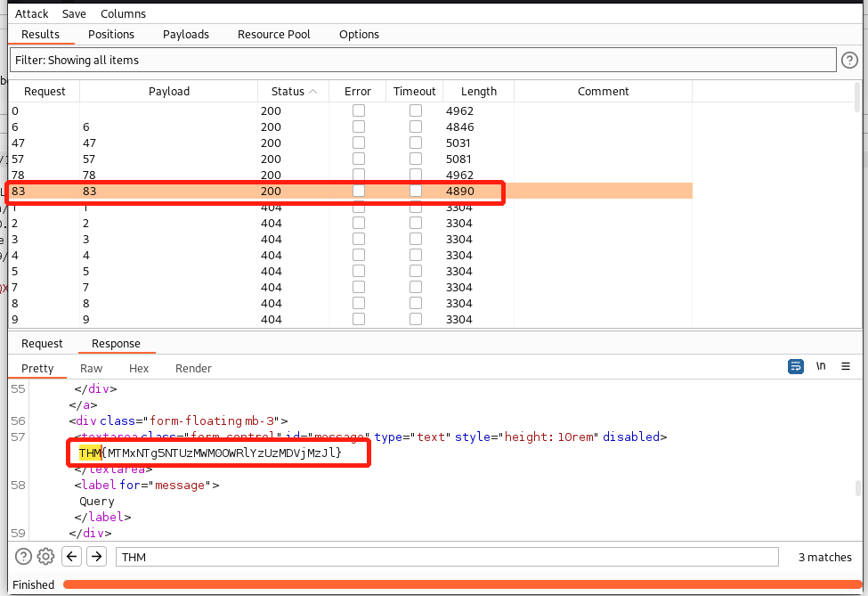The width and height of the screenshot is (868, 596).
Task: Open the Columns menu
Action: click(123, 14)
